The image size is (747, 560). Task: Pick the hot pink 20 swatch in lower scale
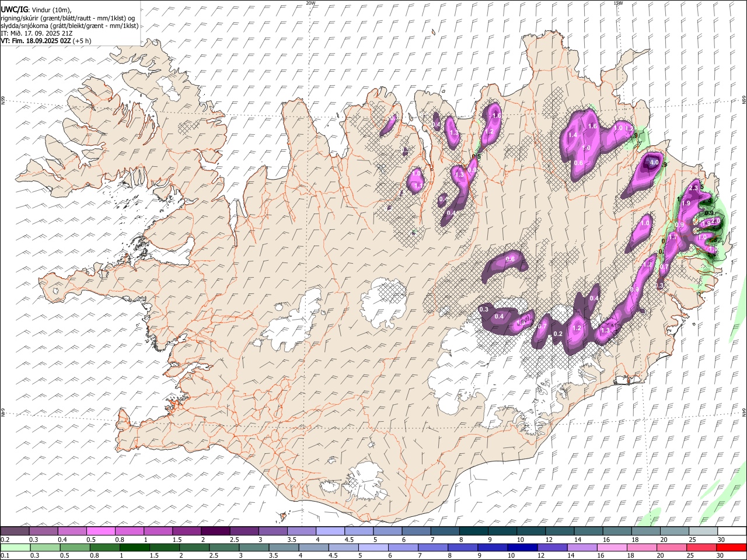pyautogui.click(x=671, y=548)
